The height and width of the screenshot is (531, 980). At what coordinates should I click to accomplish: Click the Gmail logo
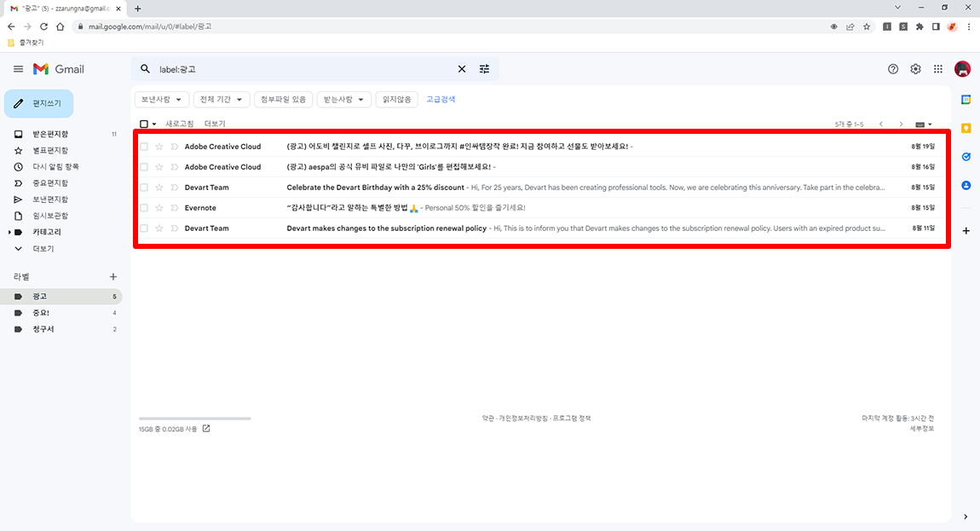(x=59, y=69)
